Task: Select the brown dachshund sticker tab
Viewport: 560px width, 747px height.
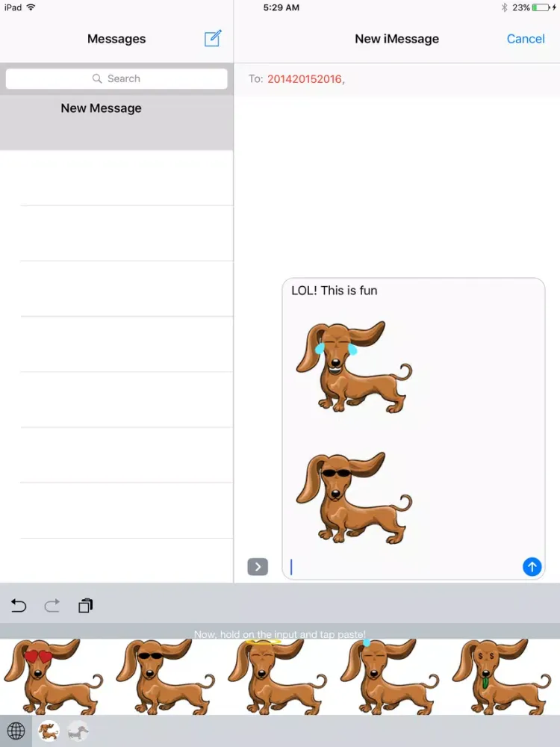Action: (x=49, y=731)
